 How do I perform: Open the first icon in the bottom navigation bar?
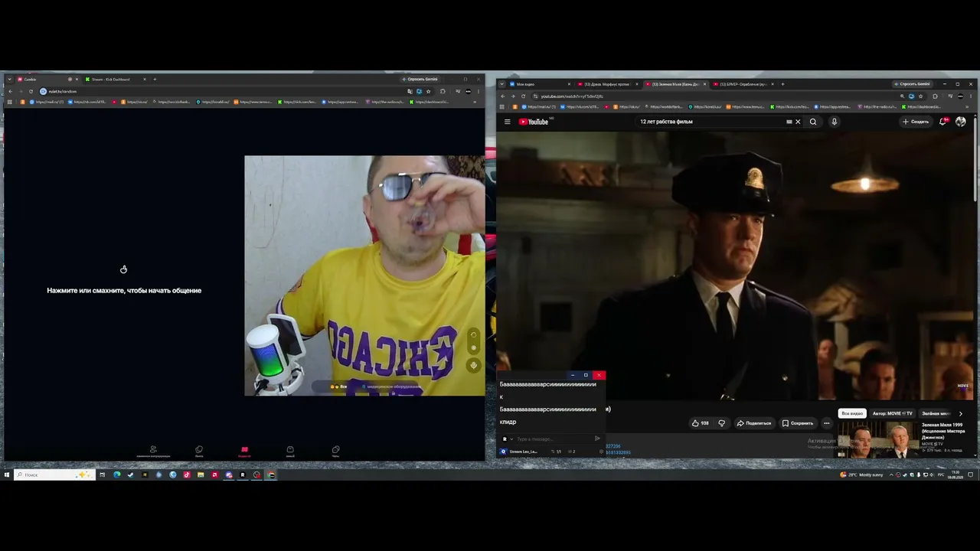[153, 452]
